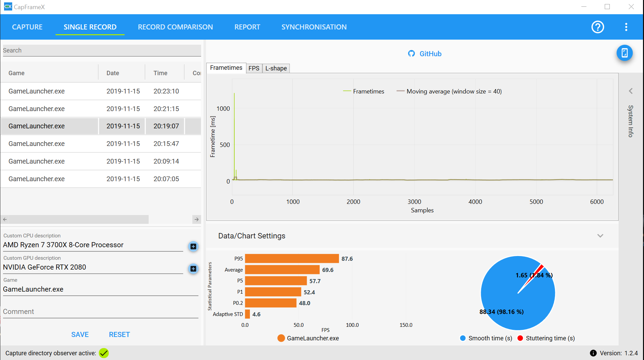Viewport: 644px width, 360px height.
Task: Click the Adaptive STD bar
Action: pos(248,314)
